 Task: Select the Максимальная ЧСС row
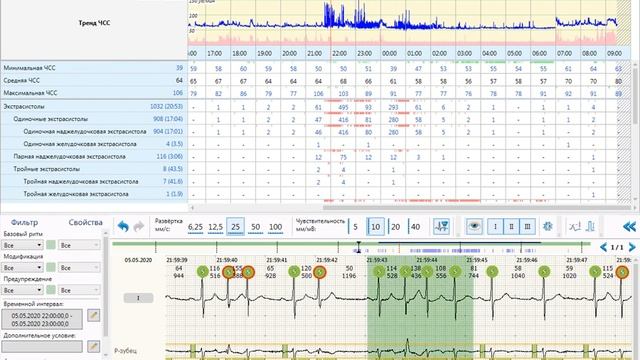tap(94, 93)
